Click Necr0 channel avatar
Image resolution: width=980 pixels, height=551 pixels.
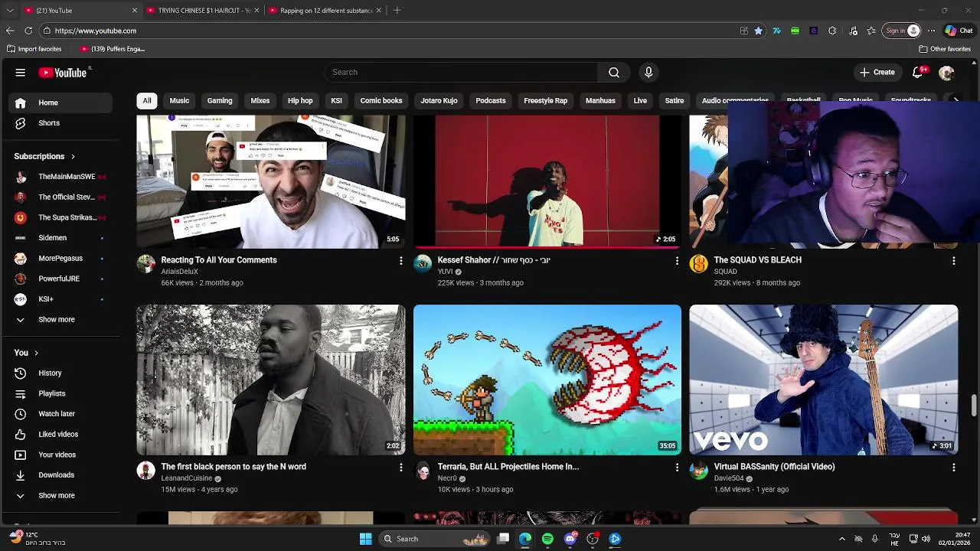423,471
